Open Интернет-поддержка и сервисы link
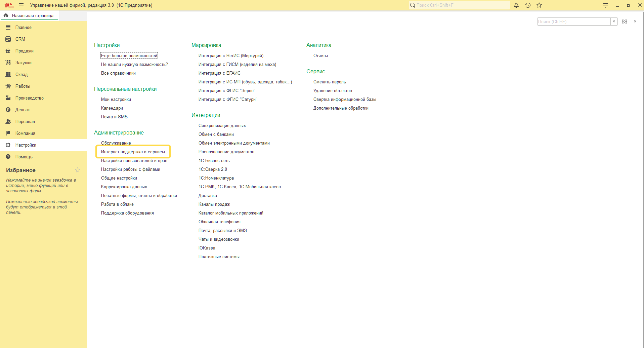 click(x=133, y=152)
